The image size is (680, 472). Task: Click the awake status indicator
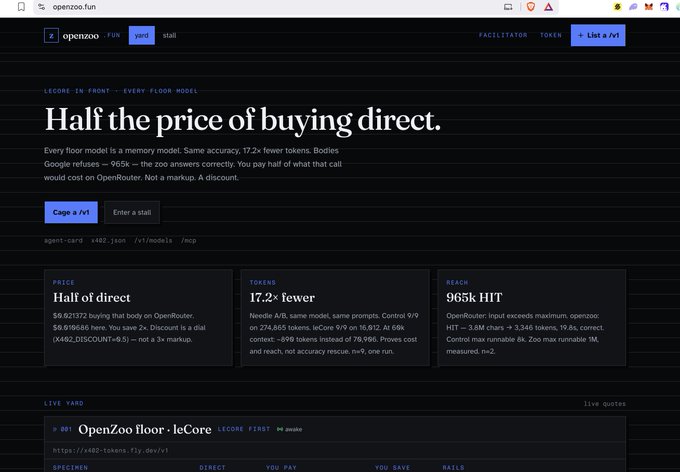(x=289, y=429)
